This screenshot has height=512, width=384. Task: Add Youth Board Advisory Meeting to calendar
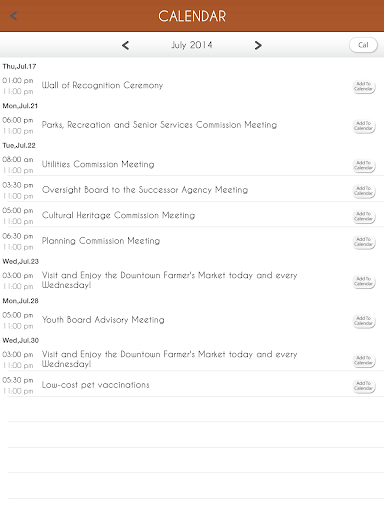(364, 321)
